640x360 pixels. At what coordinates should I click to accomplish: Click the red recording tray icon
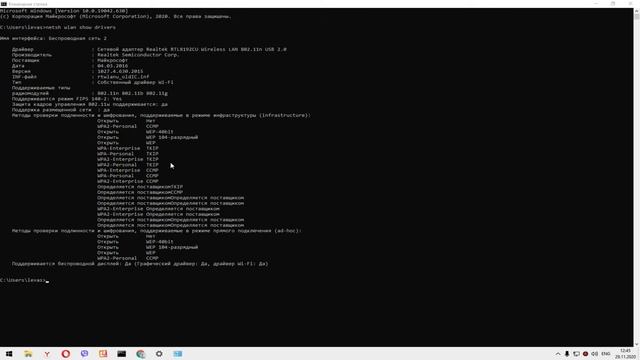click(585, 354)
